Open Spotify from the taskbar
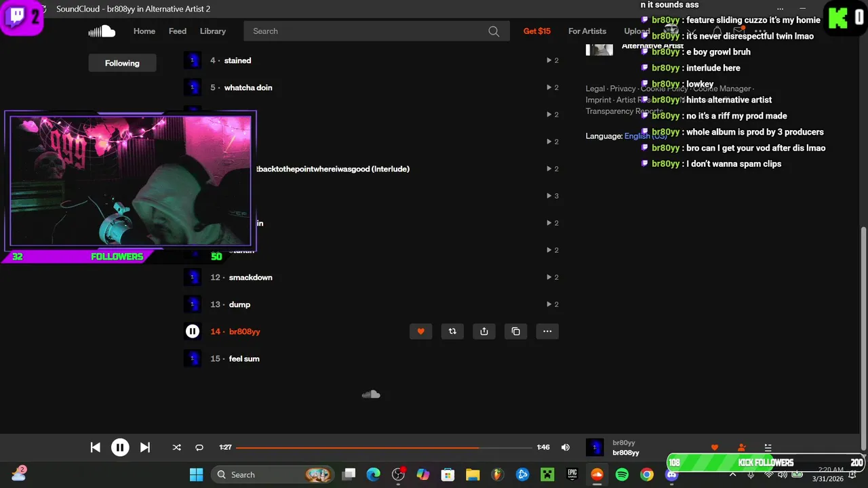Screen dimensions: 868x488 point(622,474)
